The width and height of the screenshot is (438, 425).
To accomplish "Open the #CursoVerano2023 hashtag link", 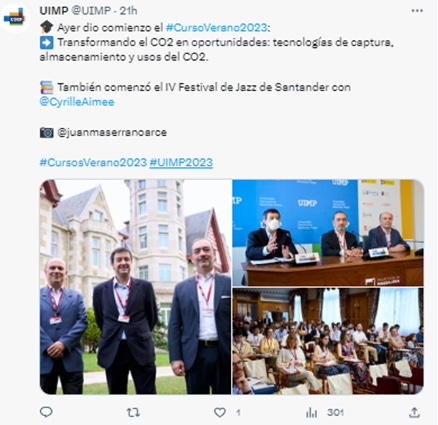I will pyautogui.click(x=216, y=27).
